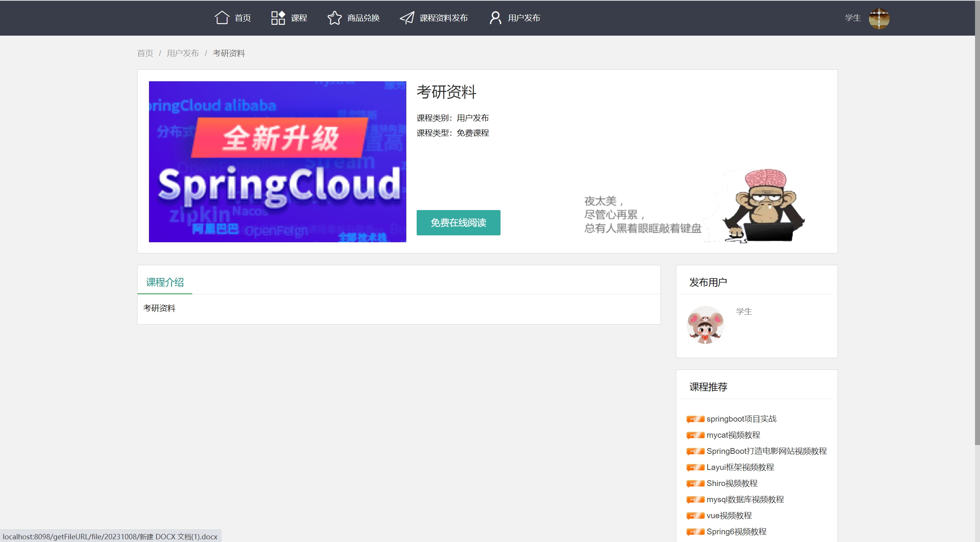The image size is (980, 542).
Task: Go to 首页 in the breadcrumb
Action: 145,53
